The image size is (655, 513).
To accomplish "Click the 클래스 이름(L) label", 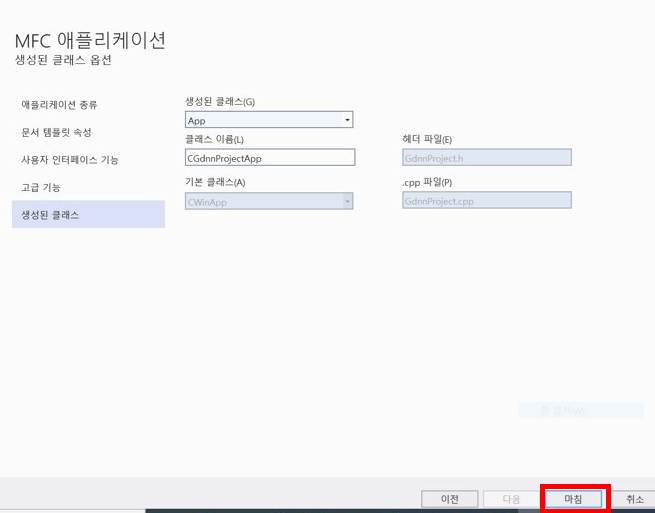I will [214, 139].
